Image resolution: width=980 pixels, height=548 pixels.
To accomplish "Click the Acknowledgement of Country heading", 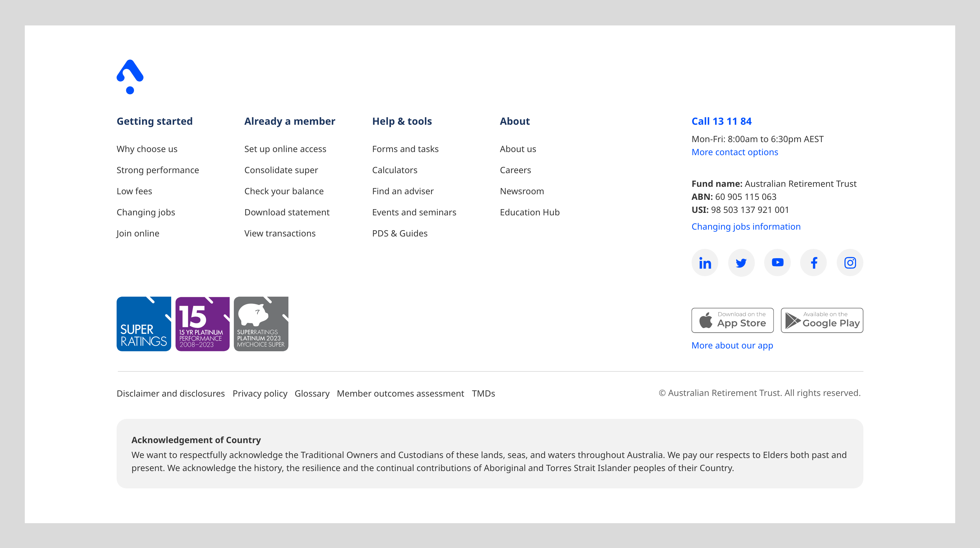I will [196, 440].
